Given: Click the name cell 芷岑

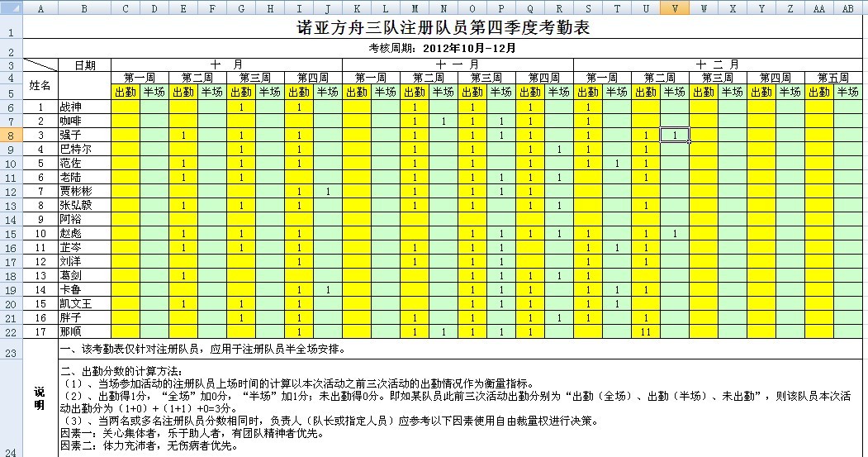Looking at the screenshot, I should (x=85, y=248).
